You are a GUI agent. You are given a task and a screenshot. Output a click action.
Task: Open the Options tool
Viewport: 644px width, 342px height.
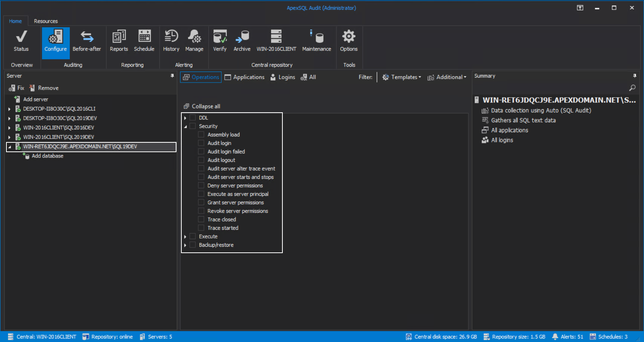(349, 41)
